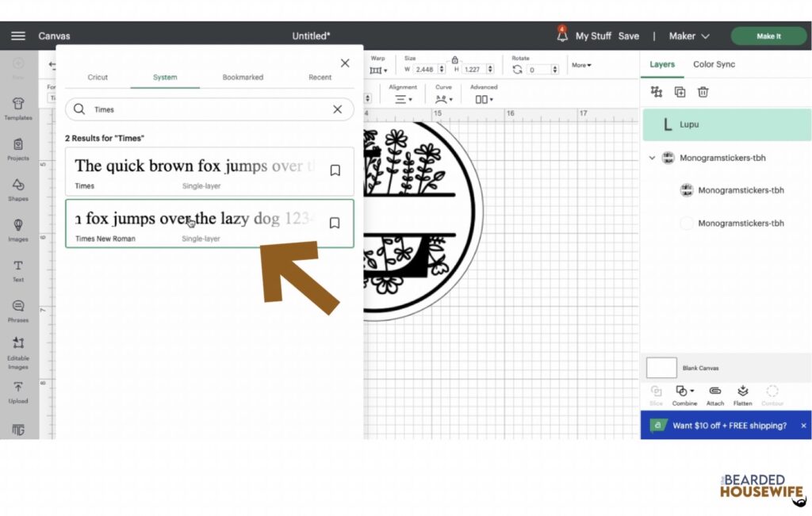812x516 pixels.
Task: Toggle the size lock icon
Action: point(454,59)
